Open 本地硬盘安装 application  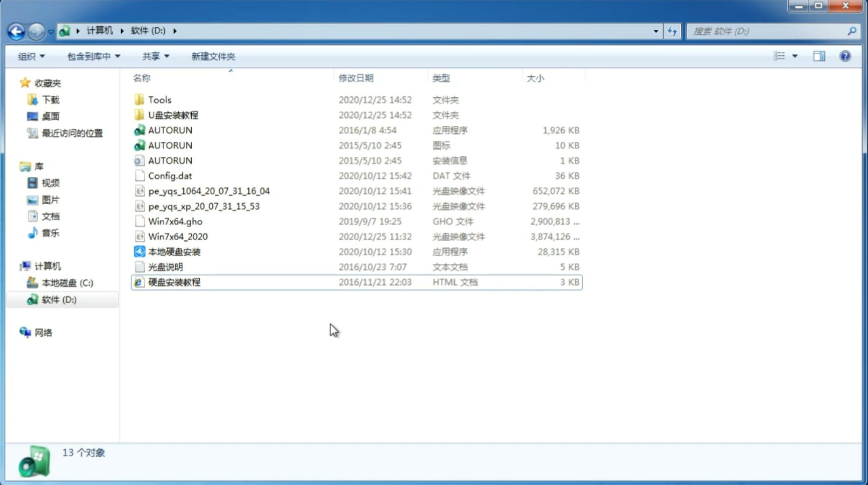click(x=174, y=251)
